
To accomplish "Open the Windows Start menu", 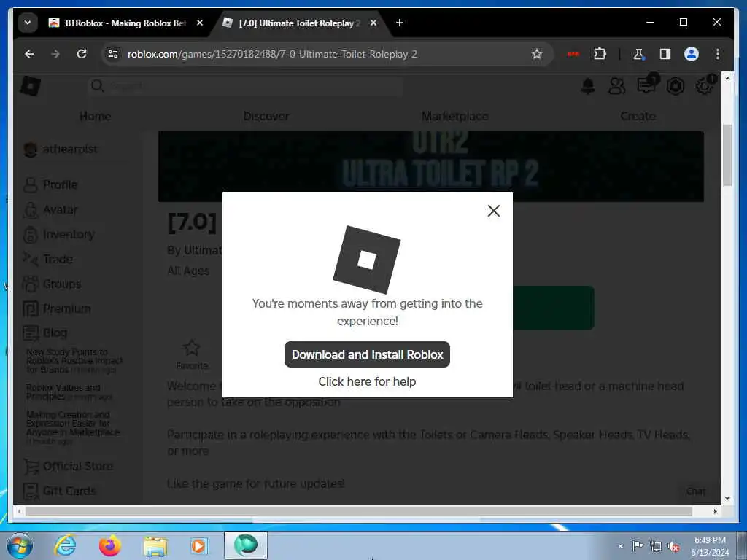I will [x=20, y=545].
